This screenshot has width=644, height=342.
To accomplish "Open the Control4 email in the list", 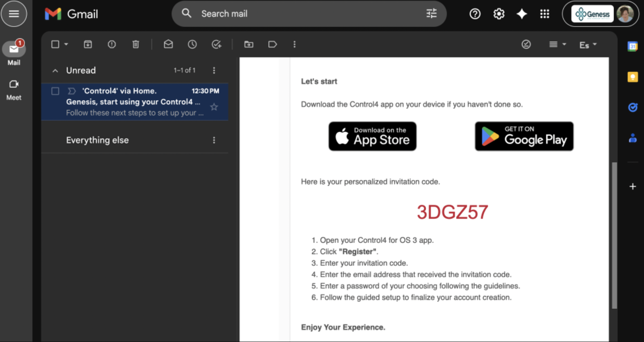I will (x=134, y=102).
